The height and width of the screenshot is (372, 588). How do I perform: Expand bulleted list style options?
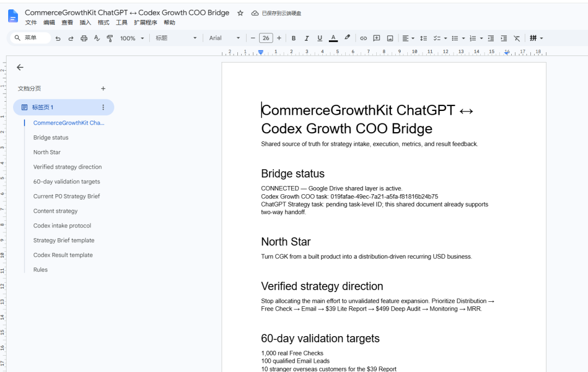[463, 38]
